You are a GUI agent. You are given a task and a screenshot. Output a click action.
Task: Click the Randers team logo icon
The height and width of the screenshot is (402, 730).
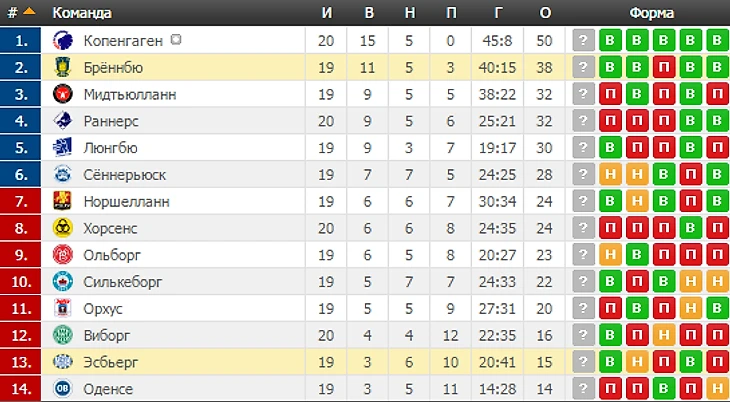click(x=62, y=121)
